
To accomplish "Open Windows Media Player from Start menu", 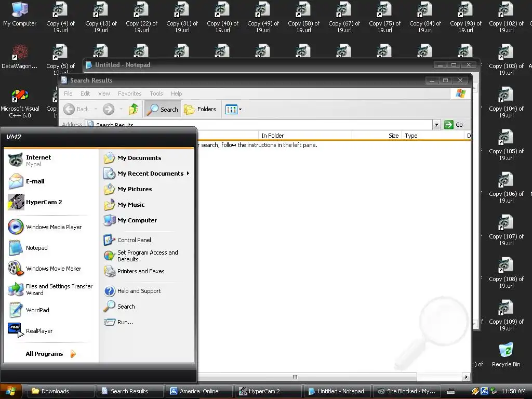I will [51, 227].
